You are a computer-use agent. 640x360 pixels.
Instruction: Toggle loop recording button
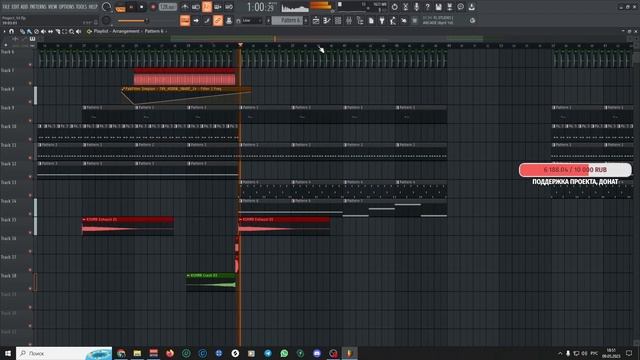click(229, 7)
